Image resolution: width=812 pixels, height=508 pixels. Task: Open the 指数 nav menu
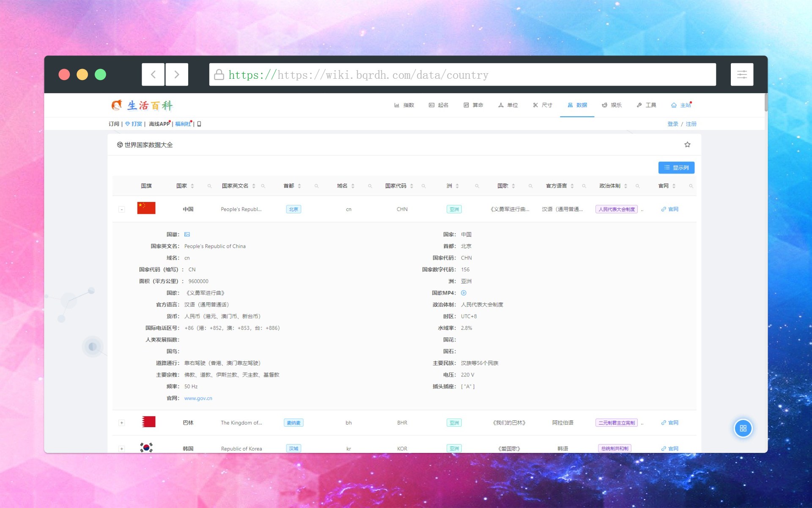(x=404, y=105)
